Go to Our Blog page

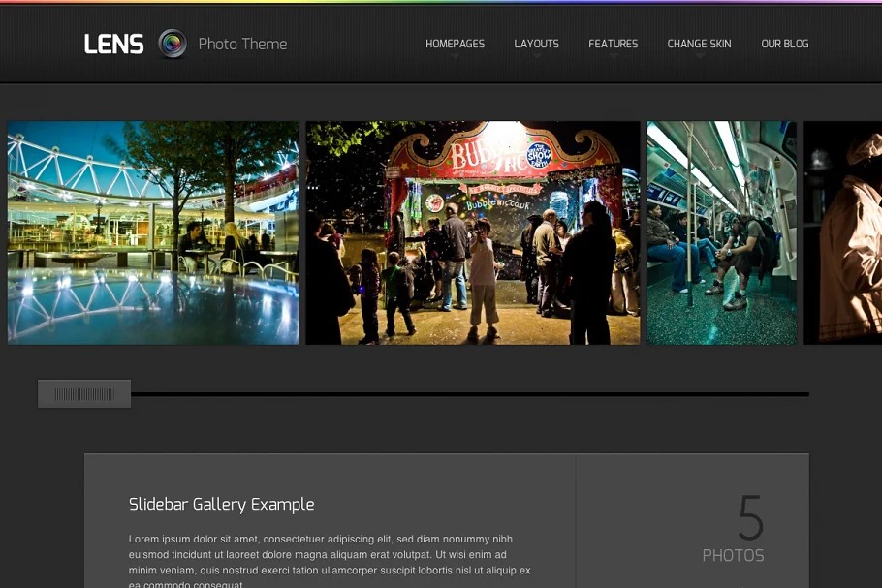pyautogui.click(x=784, y=44)
